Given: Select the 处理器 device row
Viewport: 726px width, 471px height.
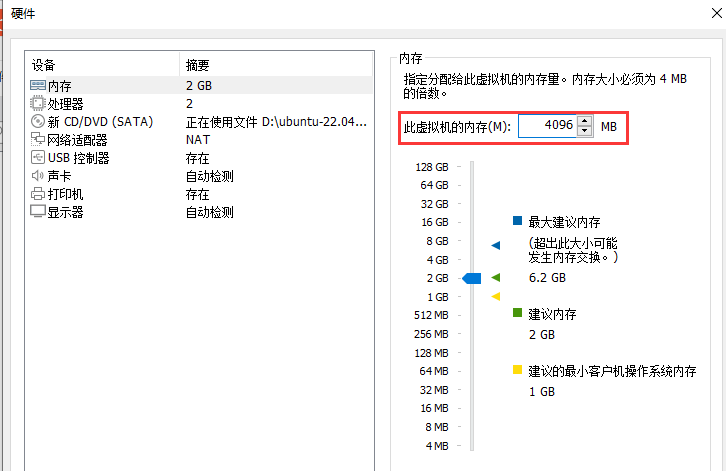Looking at the screenshot, I should [x=199, y=104].
